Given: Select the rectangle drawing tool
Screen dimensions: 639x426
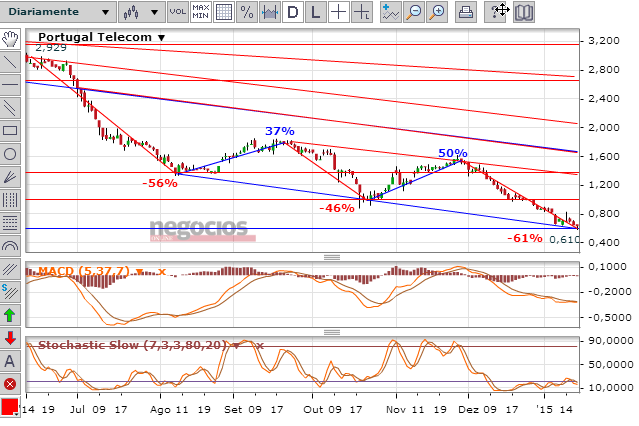Looking at the screenshot, I should 10,131.
